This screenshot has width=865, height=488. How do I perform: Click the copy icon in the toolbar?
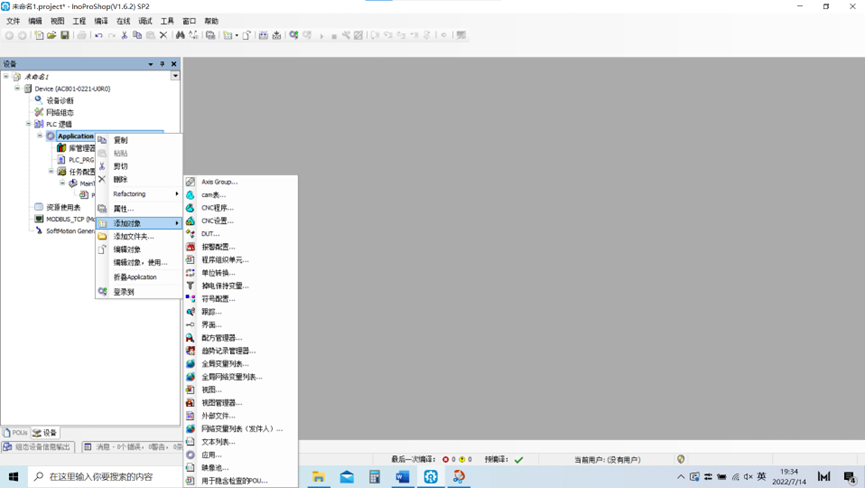(x=137, y=35)
